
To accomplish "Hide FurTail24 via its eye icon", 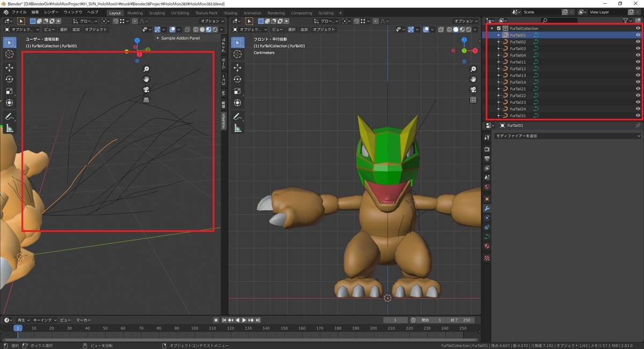I will click(x=638, y=109).
